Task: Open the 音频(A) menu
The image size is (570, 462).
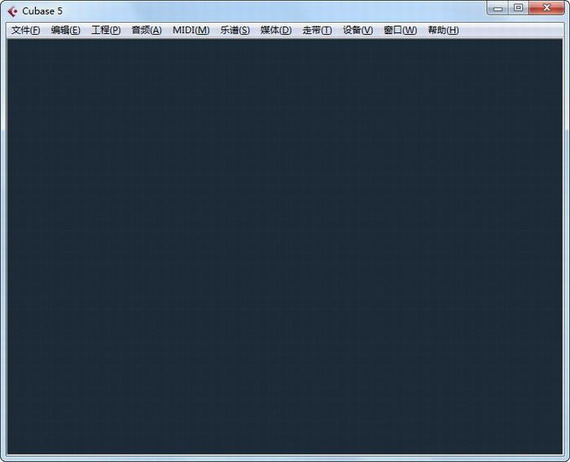Action: pos(147,30)
